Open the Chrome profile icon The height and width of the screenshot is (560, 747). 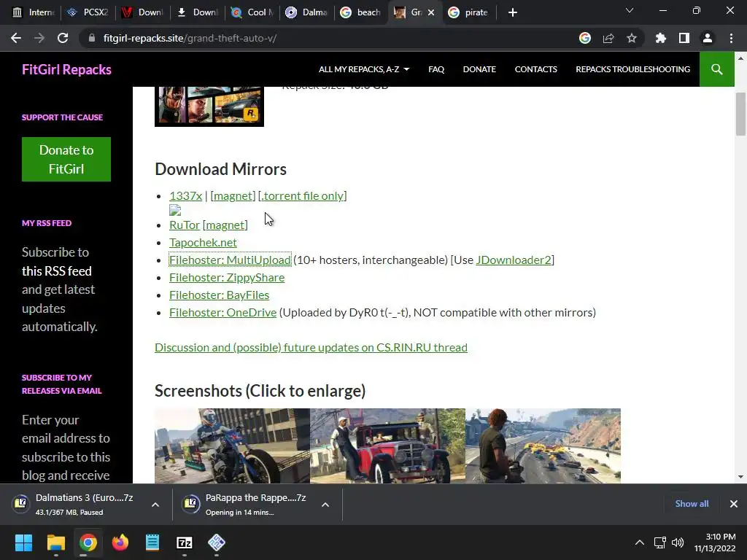[708, 38]
